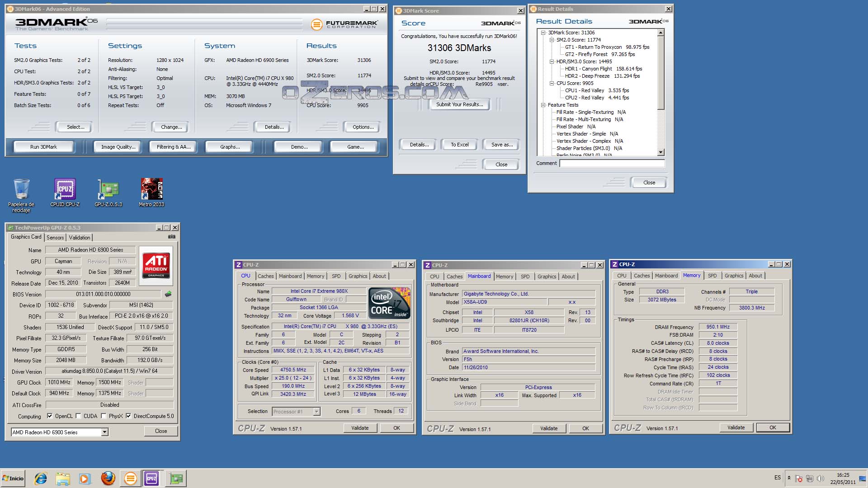Click the Result Details scrollbar up arrow
This screenshot has width=868, height=488.
click(661, 33)
